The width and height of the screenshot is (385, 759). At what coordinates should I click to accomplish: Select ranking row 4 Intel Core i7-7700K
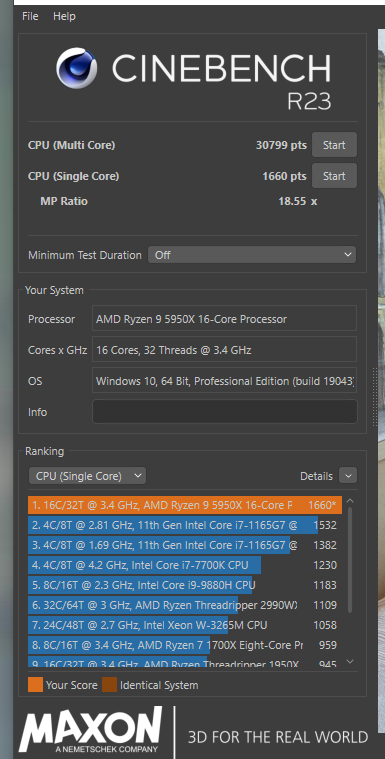[185, 565]
